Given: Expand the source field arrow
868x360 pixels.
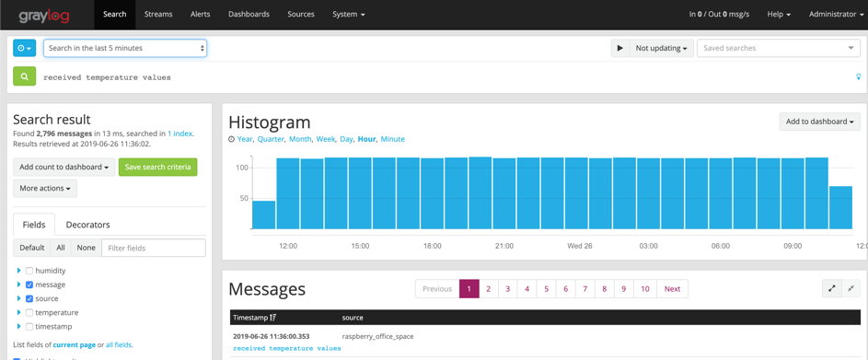Looking at the screenshot, I should click(18, 298).
